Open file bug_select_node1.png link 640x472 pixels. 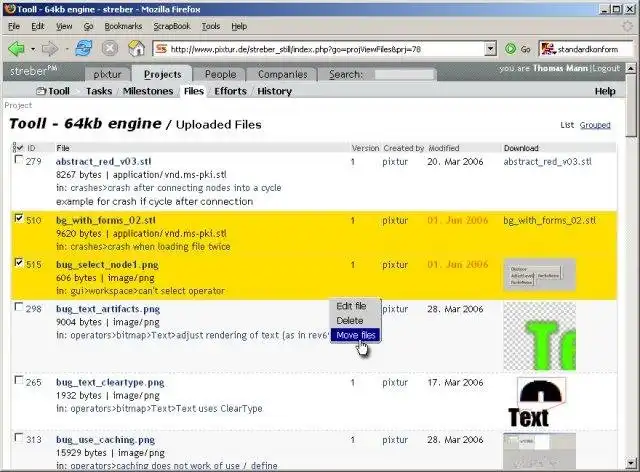107,265
